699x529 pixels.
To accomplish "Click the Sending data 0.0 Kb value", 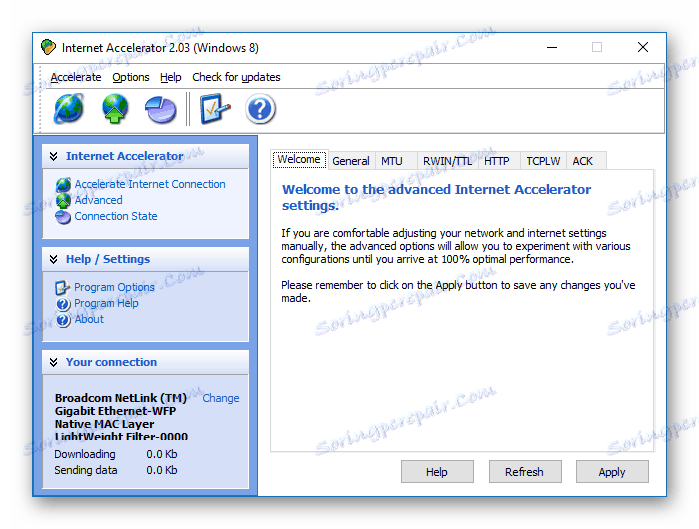I will pyautogui.click(x=162, y=470).
